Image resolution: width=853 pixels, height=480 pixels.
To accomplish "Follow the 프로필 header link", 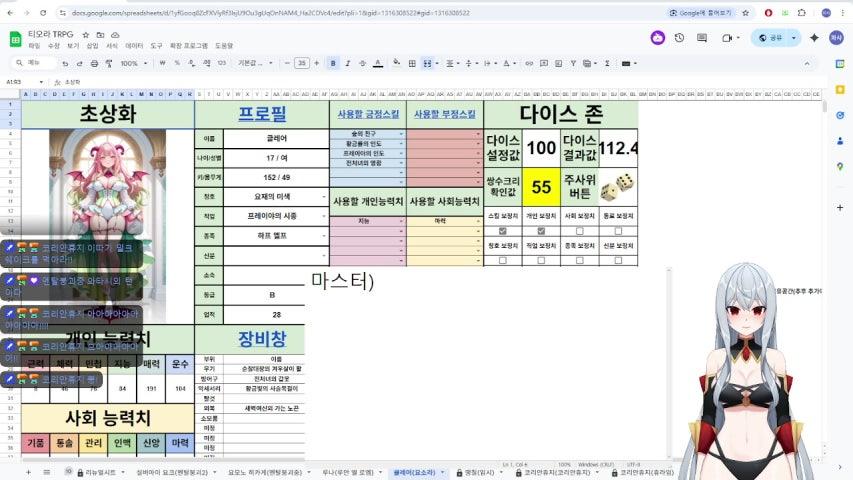I will (262, 114).
